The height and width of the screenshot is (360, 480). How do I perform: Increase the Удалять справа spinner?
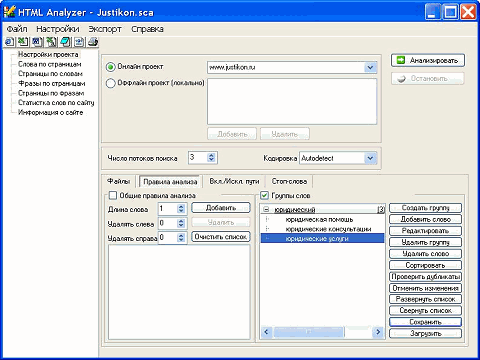(x=181, y=235)
